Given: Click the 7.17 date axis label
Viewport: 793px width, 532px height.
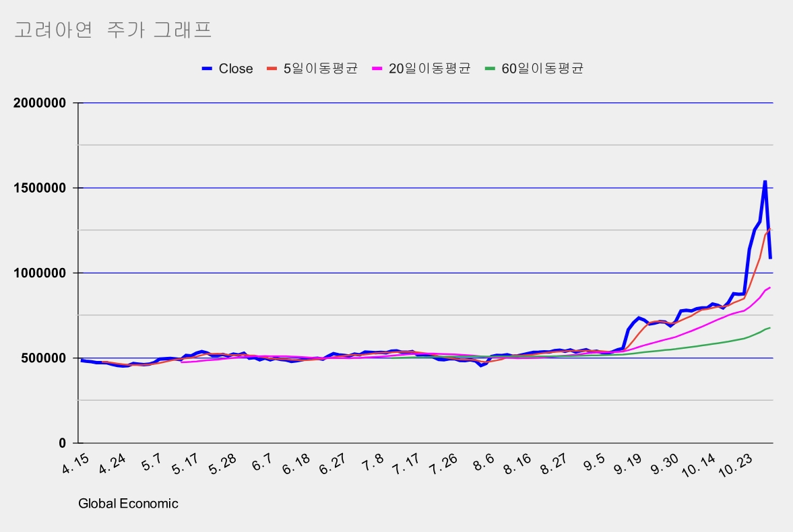Looking at the screenshot, I should (x=406, y=464).
